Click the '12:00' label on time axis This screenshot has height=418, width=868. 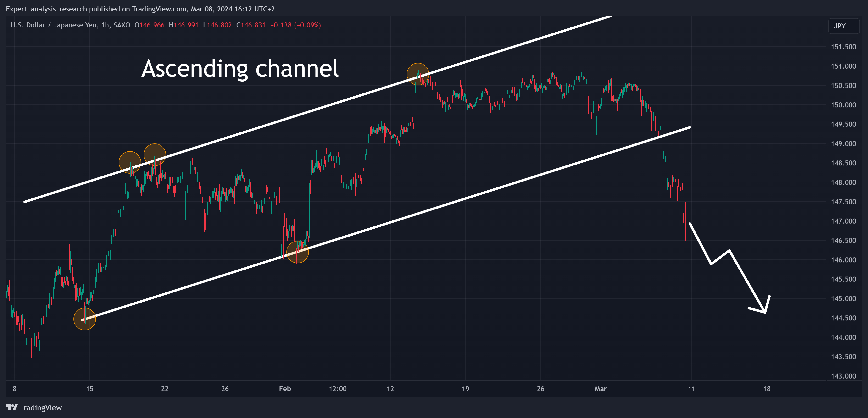click(x=338, y=389)
